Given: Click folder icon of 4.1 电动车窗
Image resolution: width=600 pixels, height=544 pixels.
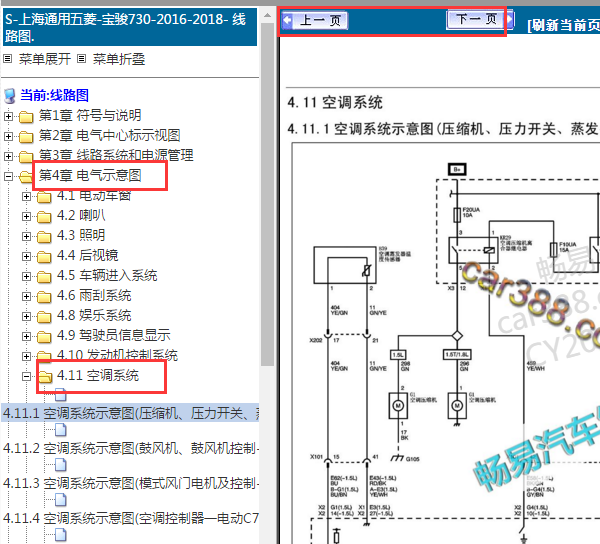Looking at the screenshot, I should point(44,197).
